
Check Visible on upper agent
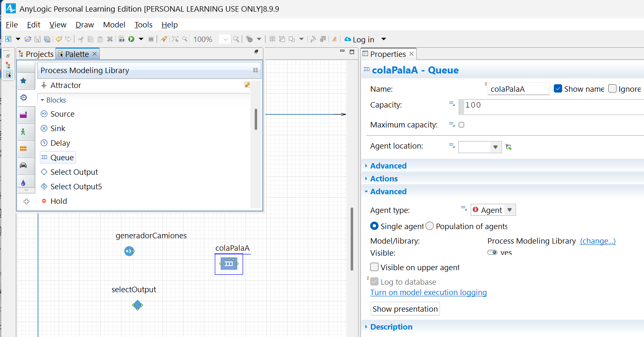click(374, 267)
